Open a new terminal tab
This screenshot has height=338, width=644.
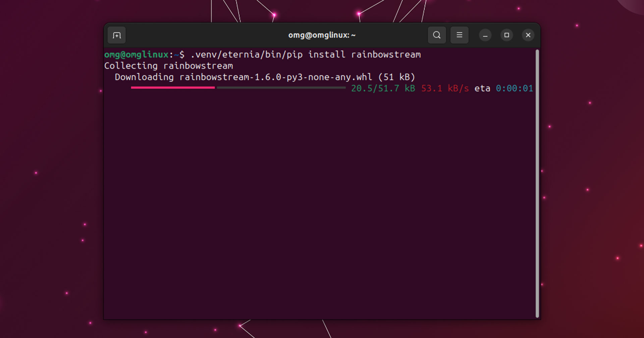[x=117, y=35]
